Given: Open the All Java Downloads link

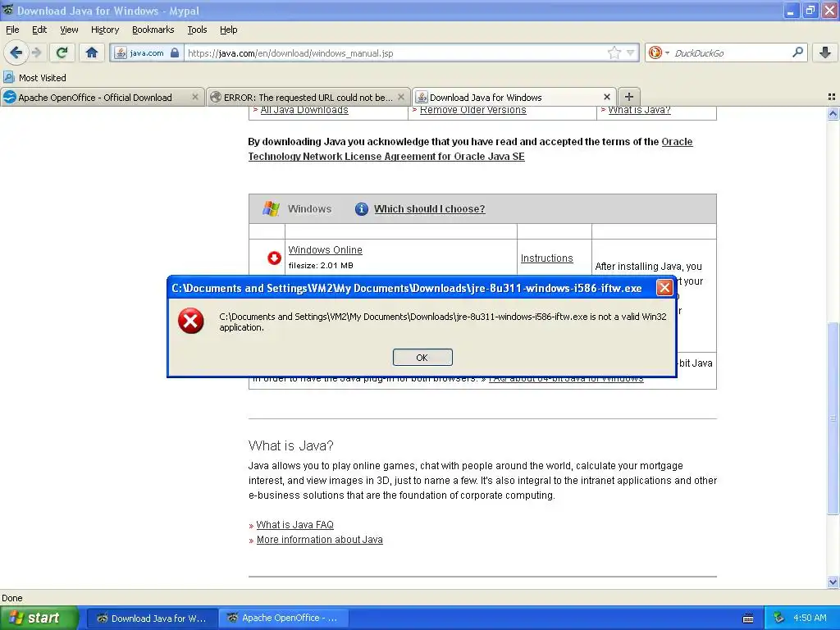Looking at the screenshot, I should [x=304, y=110].
